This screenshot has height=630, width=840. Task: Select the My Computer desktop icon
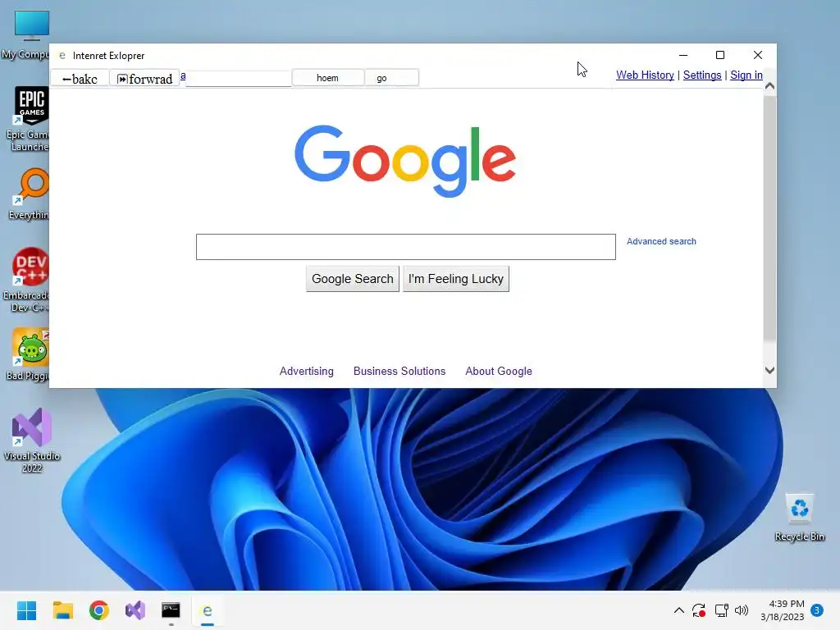25,34
